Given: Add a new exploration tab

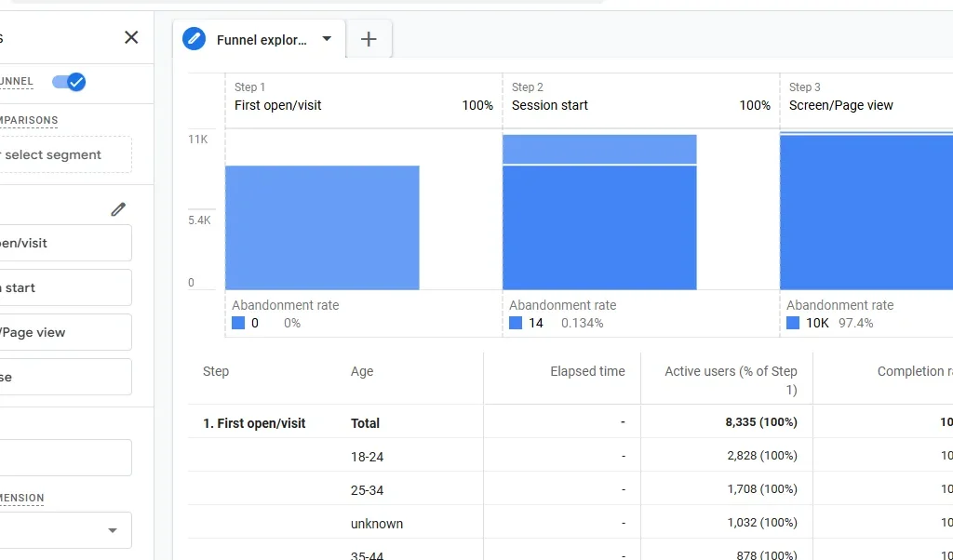Looking at the screenshot, I should [369, 39].
